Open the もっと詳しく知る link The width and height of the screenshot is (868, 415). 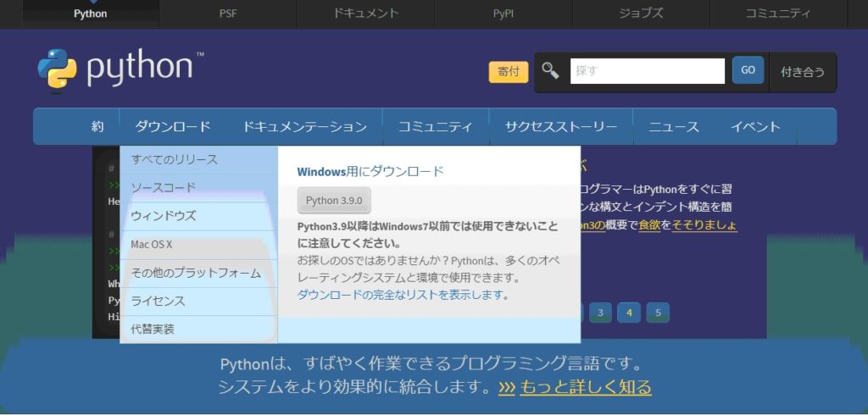tap(585, 387)
